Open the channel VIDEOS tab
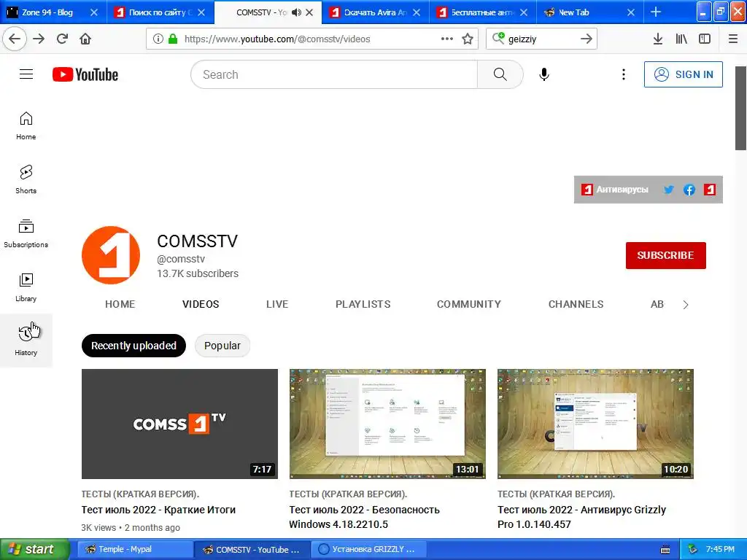This screenshot has width=747, height=560. pos(201,304)
